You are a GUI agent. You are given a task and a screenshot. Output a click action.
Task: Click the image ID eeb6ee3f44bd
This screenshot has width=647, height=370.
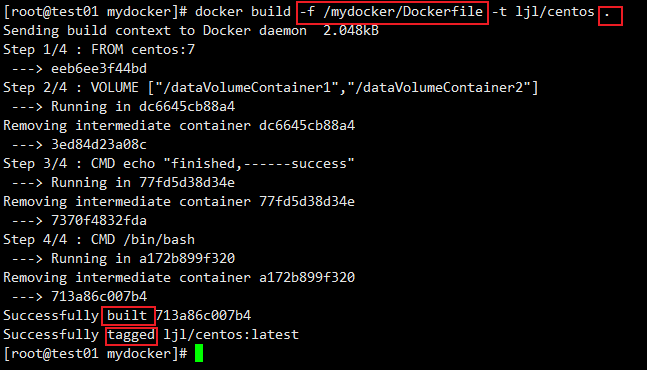tap(99, 68)
